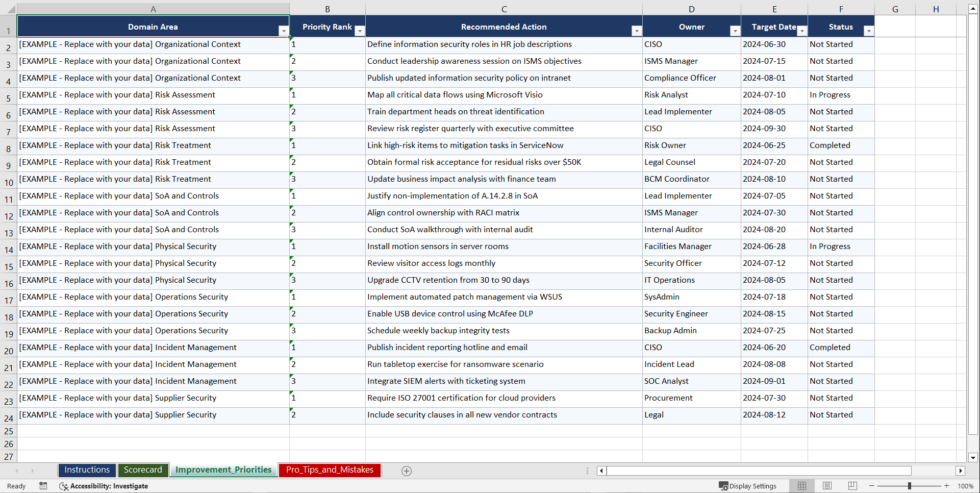Open the Priority Rank filter dropdown

coord(360,31)
